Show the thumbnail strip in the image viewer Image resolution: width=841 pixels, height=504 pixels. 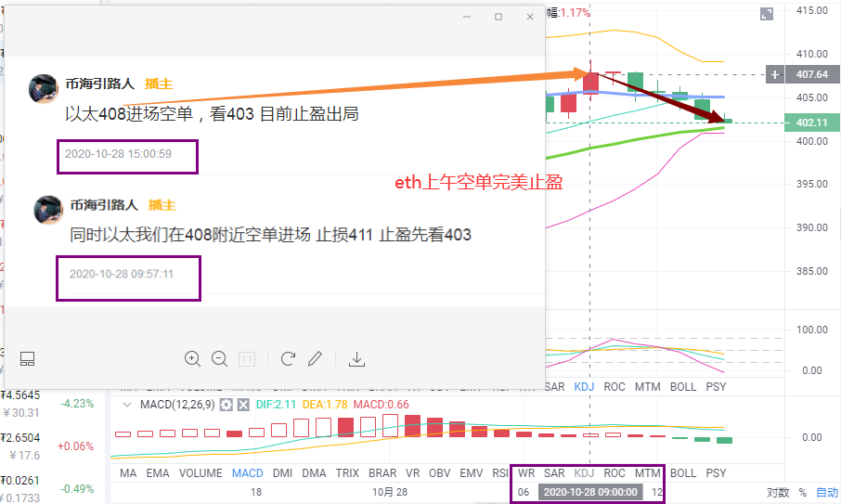coord(27,358)
